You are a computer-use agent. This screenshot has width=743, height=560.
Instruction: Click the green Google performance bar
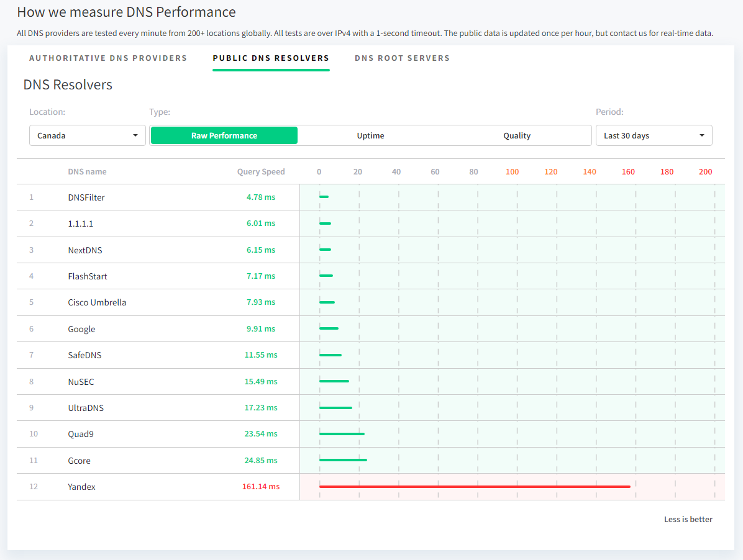point(329,328)
